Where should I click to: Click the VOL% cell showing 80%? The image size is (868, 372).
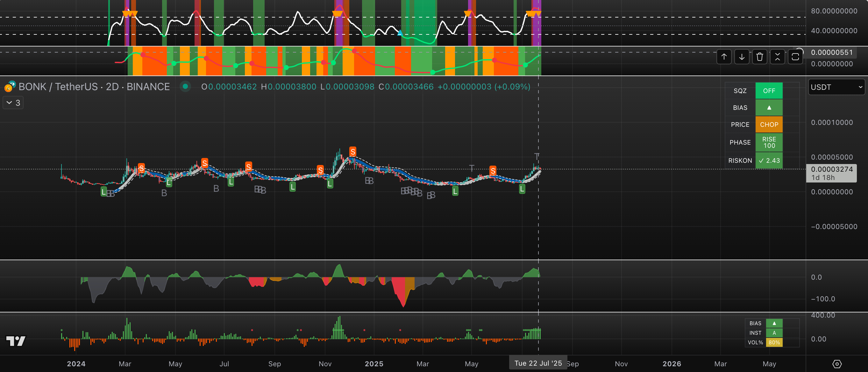coord(774,342)
